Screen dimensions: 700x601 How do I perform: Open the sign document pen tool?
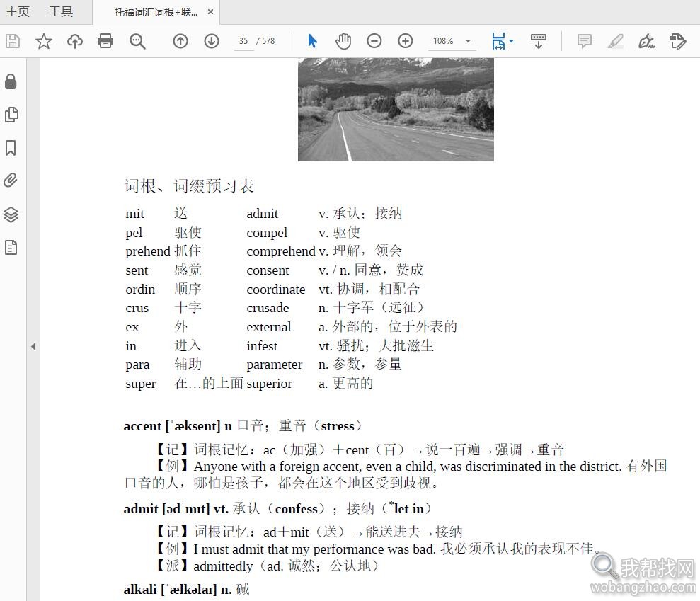[646, 41]
